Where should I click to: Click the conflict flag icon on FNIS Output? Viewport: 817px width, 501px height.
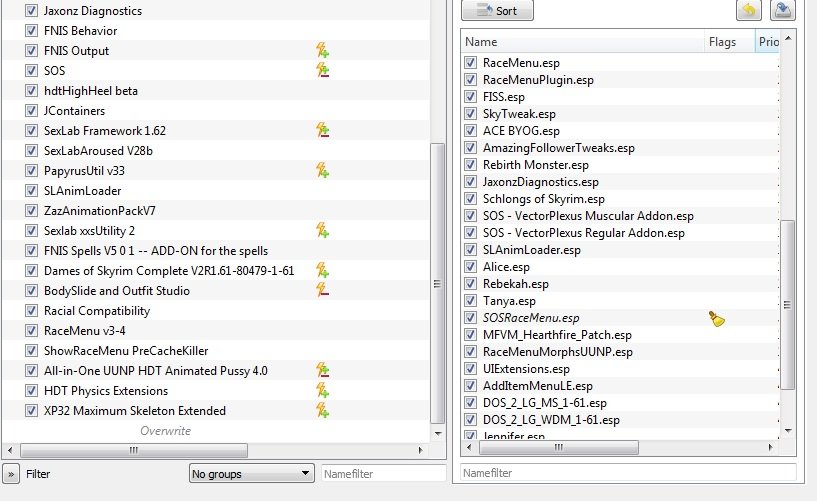pyautogui.click(x=322, y=51)
